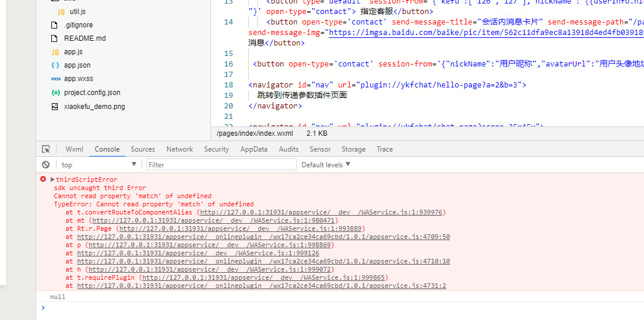Open the top context dropdown
This screenshot has width=644, height=320.
[98, 165]
